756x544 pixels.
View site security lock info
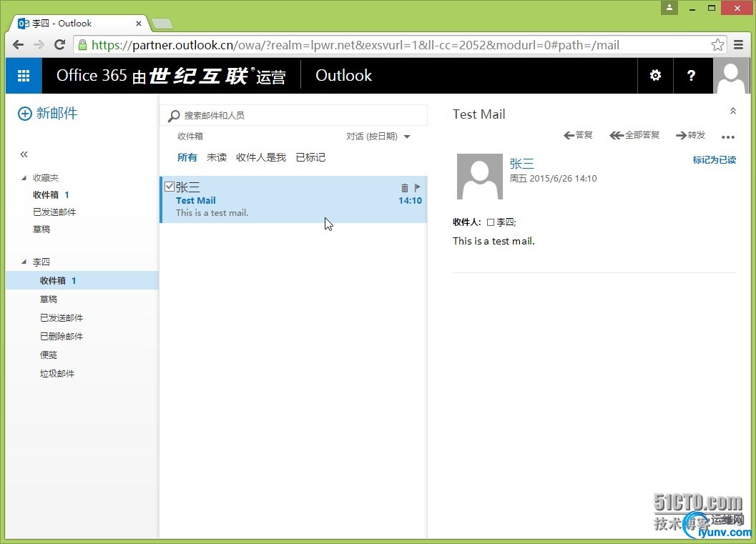click(82, 45)
